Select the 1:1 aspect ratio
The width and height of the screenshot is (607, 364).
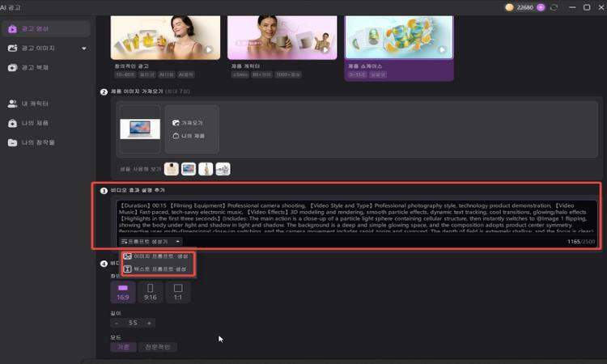point(178,292)
